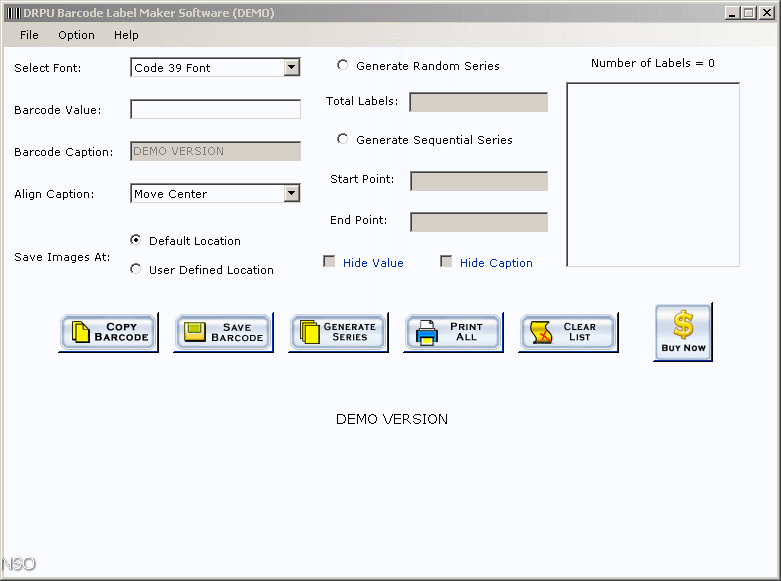The image size is (781, 581).
Task: Open the File menu
Action: click(29, 35)
